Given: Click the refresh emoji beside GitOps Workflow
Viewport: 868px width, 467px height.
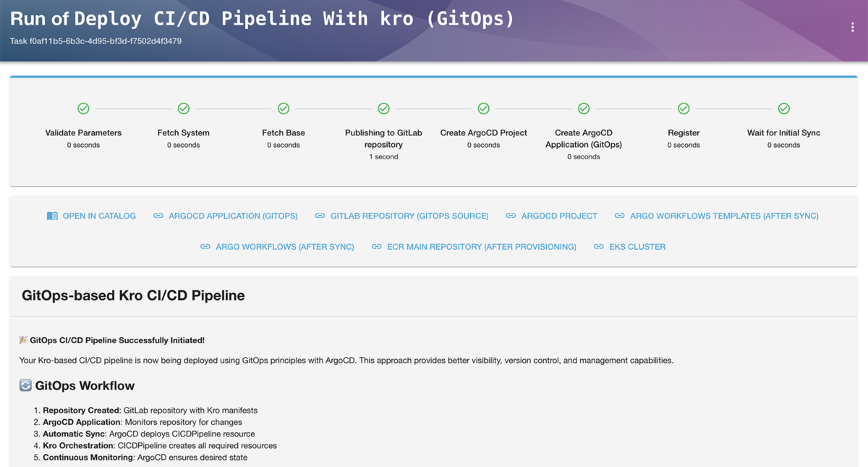Looking at the screenshot, I should 25,385.
